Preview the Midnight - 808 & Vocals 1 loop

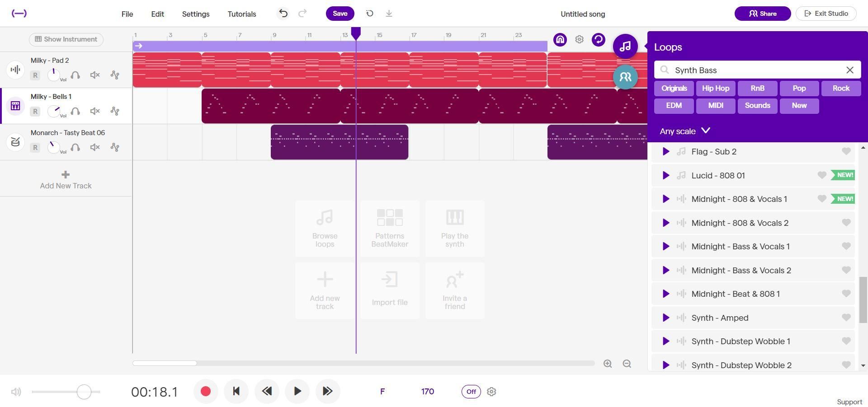coord(665,199)
